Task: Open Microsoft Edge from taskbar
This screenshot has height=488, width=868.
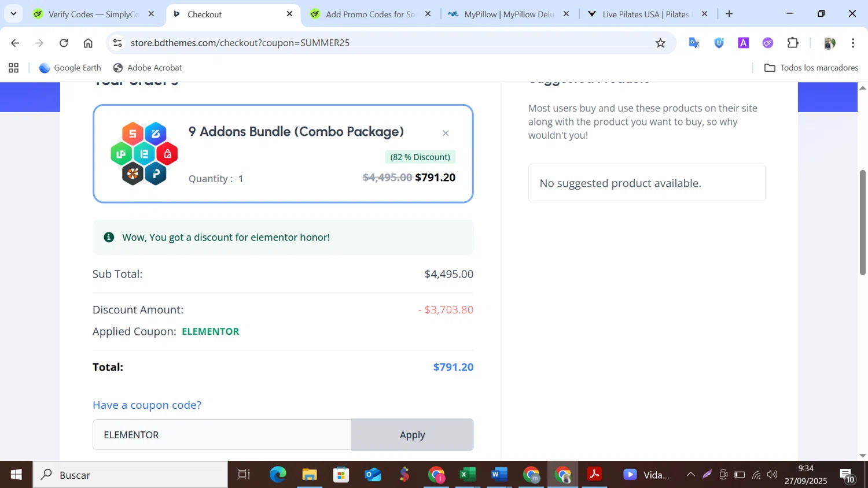Action: point(278,475)
